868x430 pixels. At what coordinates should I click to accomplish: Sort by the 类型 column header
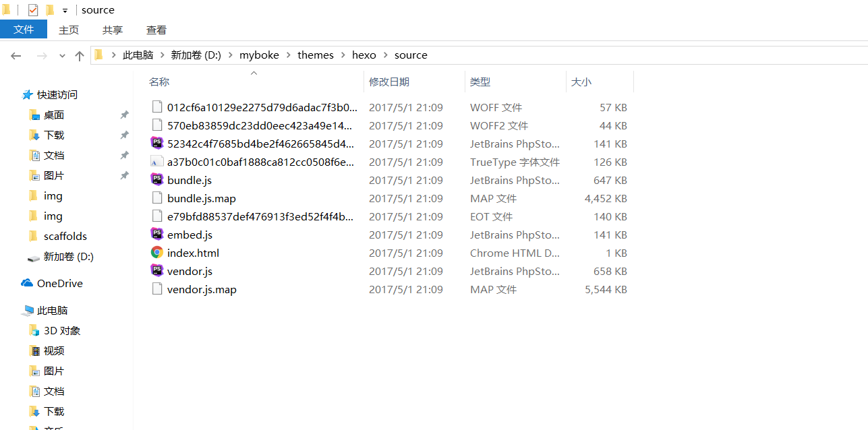pyautogui.click(x=480, y=82)
